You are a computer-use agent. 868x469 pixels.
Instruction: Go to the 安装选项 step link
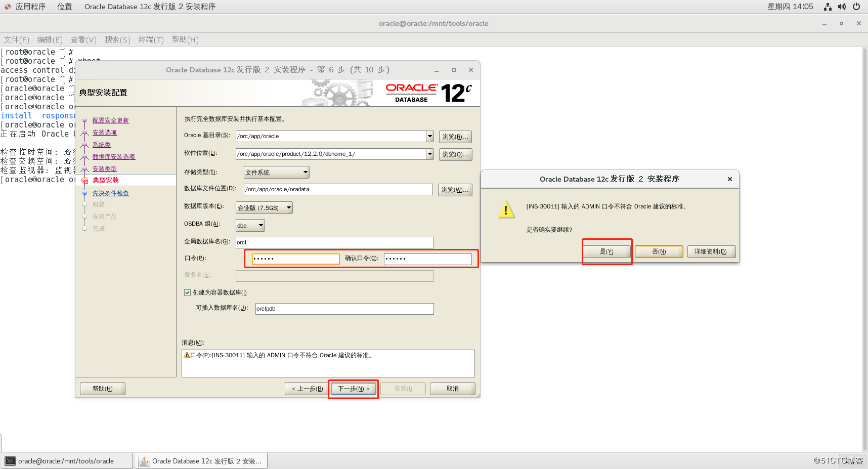pos(105,133)
